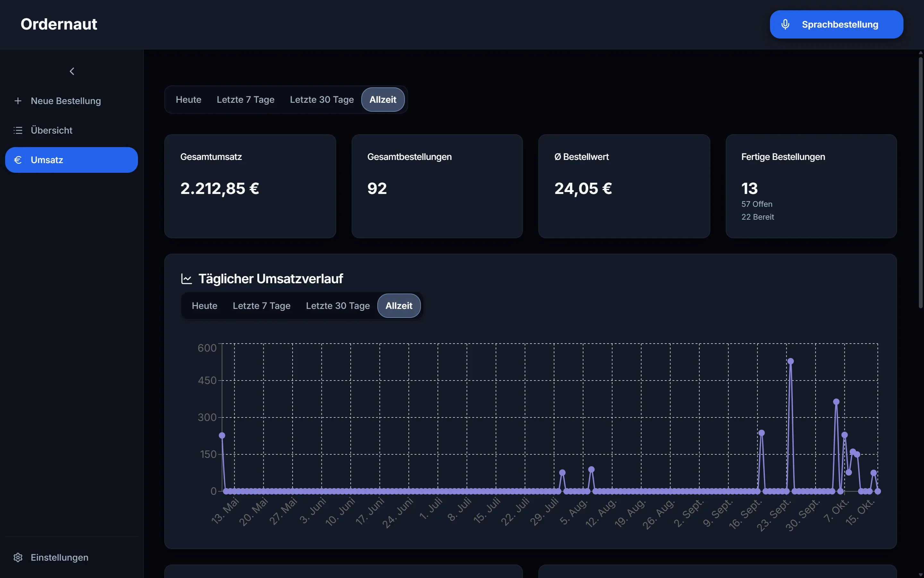
Task: Click the Gesamtumsatz value 2.212,85 €
Action: (x=219, y=188)
